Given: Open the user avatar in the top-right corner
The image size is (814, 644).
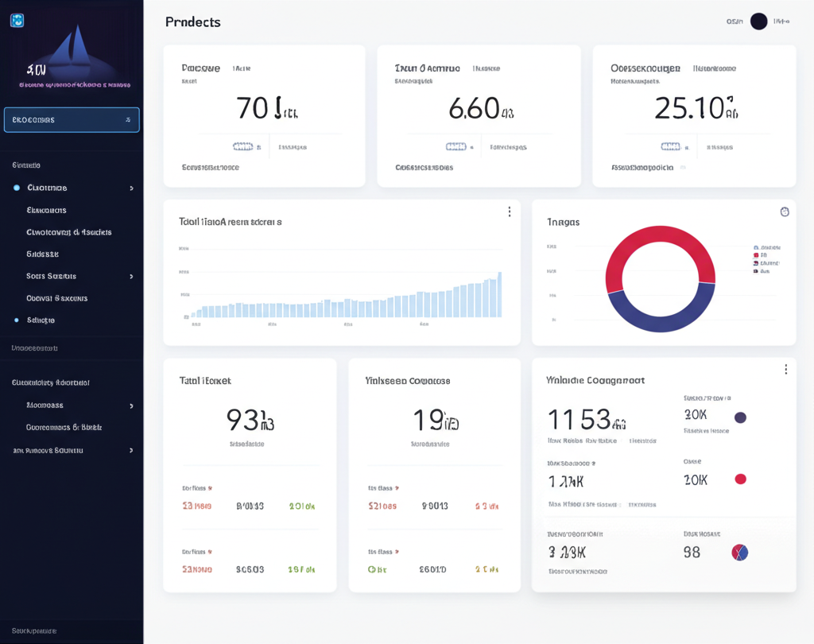Looking at the screenshot, I should pos(757,21).
